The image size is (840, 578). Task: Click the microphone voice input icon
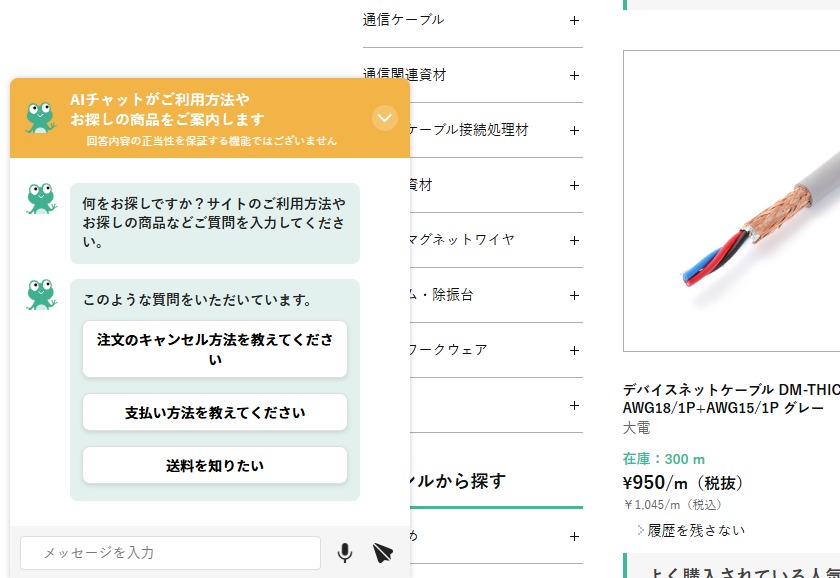(x=345, y=552)
